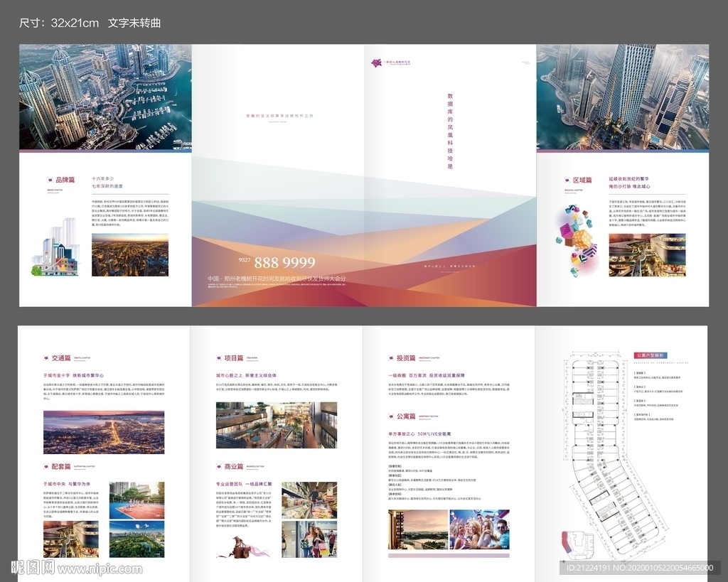Click the flower icon beside 商业篇
The height and width of the screenshot is (582, 728).
coord(219,467)
